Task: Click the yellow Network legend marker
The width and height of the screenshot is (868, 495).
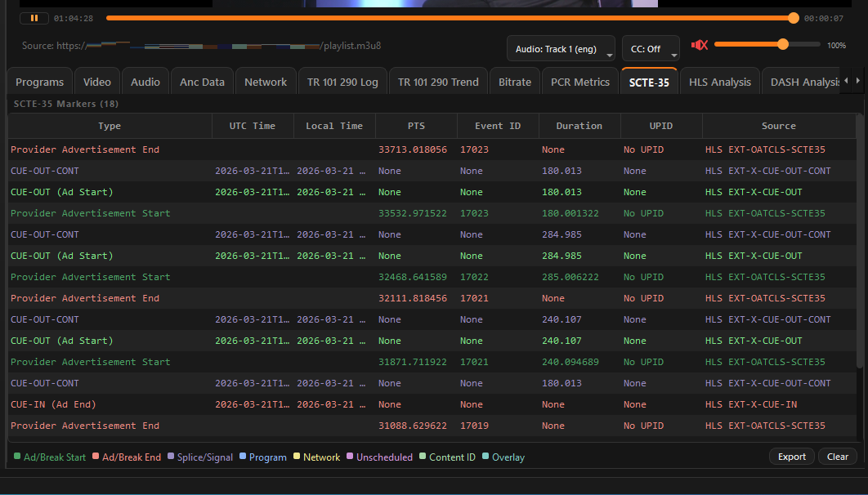Action: coord(297,457)
